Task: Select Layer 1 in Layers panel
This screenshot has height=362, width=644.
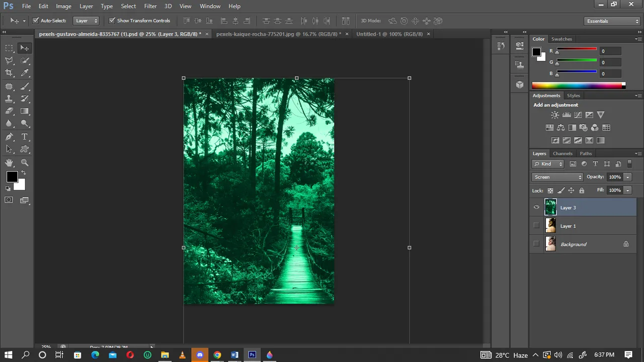Action: (584, 226)
